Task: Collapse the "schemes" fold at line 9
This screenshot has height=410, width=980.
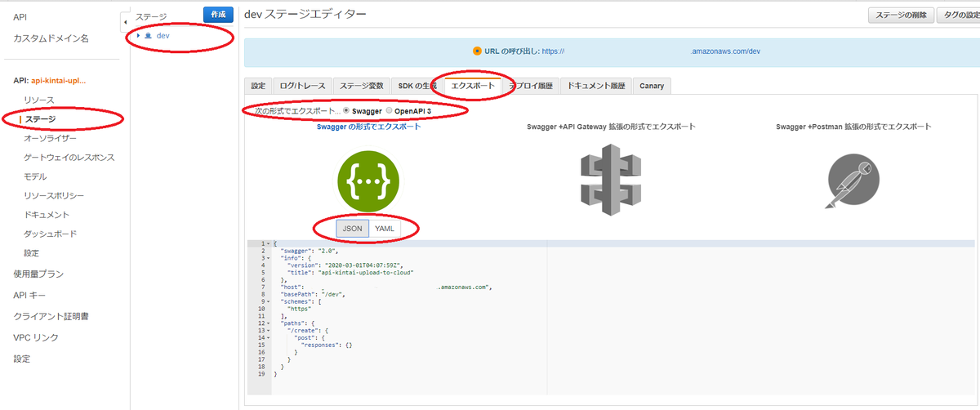Action: [x=267, y=302]
